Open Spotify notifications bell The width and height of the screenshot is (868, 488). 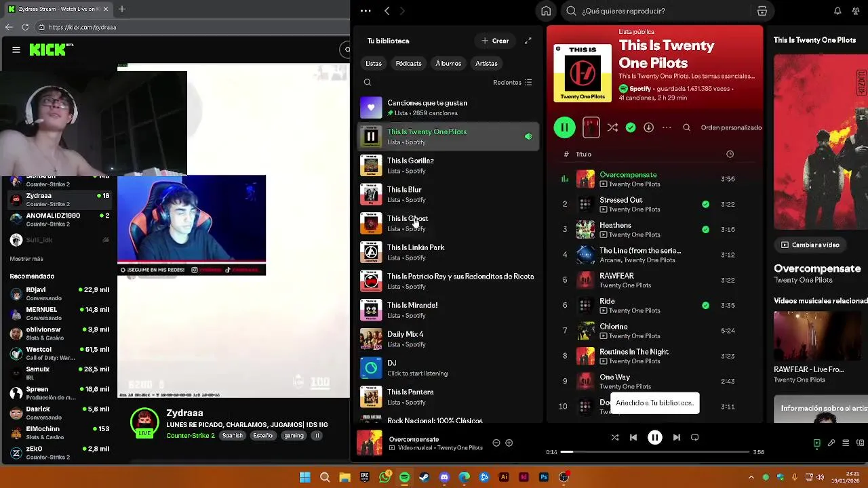click(837, 11)
